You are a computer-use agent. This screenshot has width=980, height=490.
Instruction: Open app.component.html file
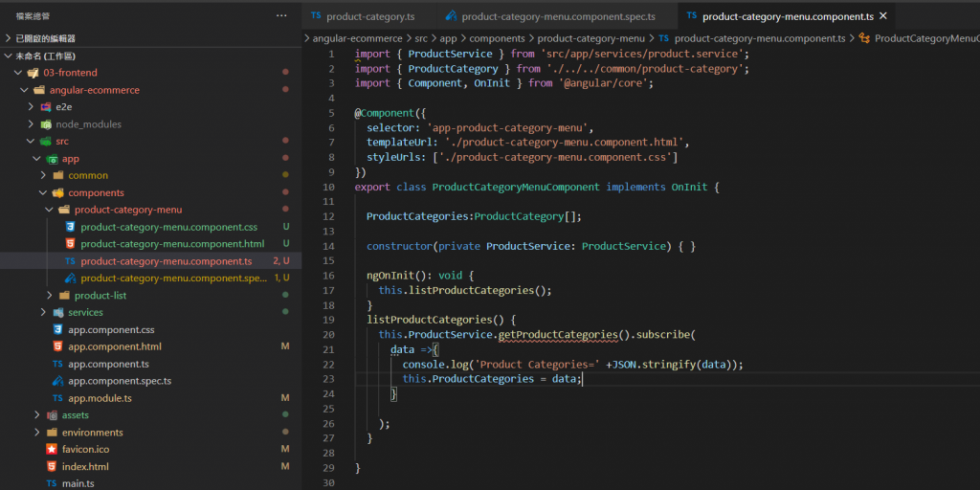(x=115, y=346)
